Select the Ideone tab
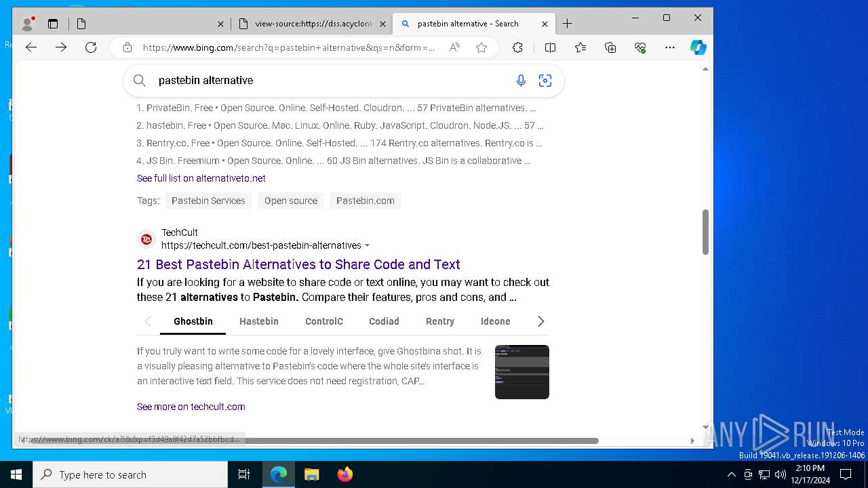 [x=496, y=321]
